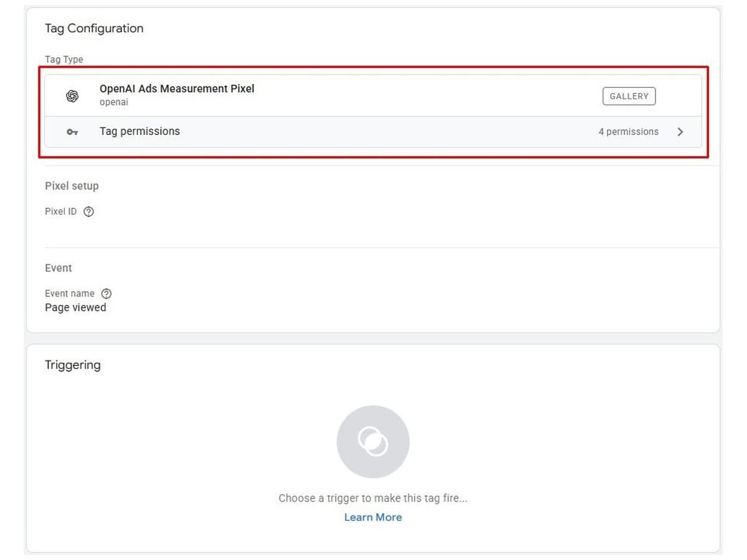Click the trigger placeholder circle icon
Screen dimensions: 747x560
(x=373, y=442)
